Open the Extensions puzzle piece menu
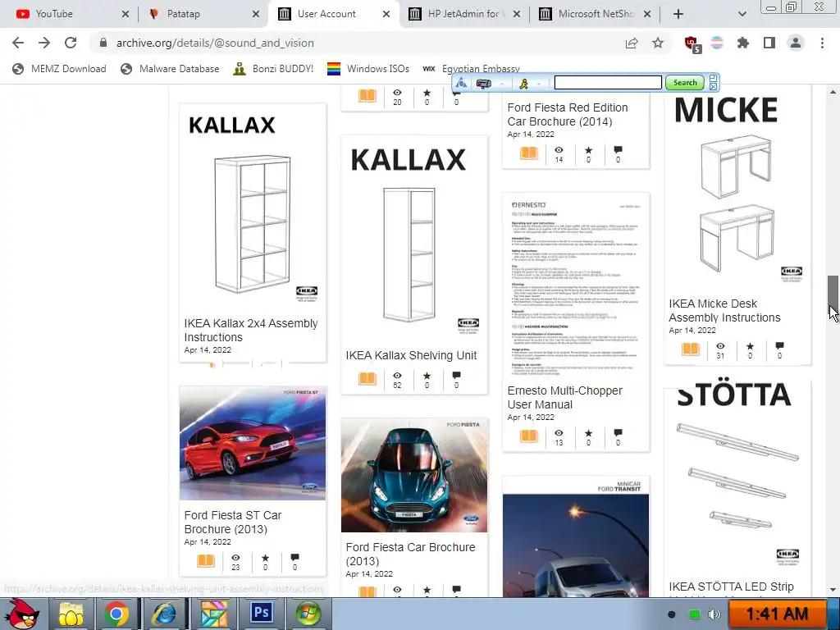The image size is (840, 630). pos(743,43)
